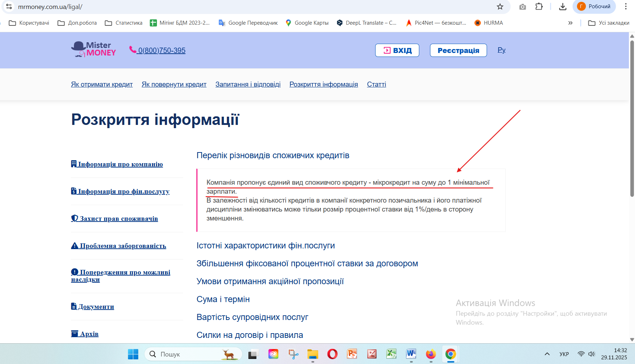Expand the Статистика bookmarks folder
Screen dimensions: 635x364
tap(124, 23)
